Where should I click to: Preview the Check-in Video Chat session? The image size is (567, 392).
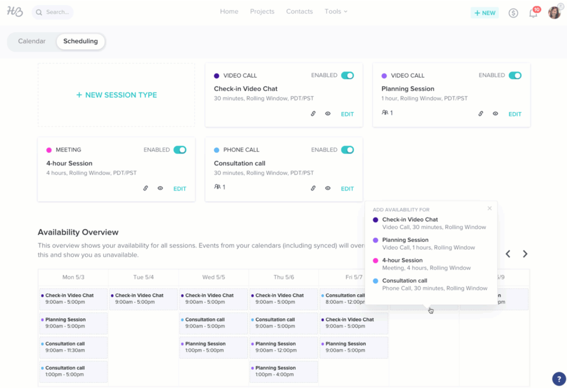click(328, 114)
